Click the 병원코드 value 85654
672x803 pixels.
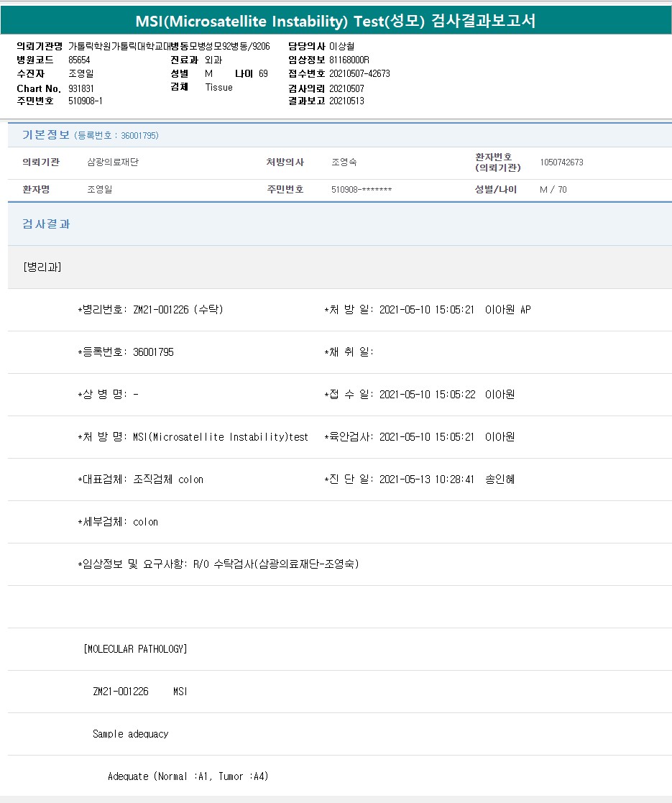point(79,60)
